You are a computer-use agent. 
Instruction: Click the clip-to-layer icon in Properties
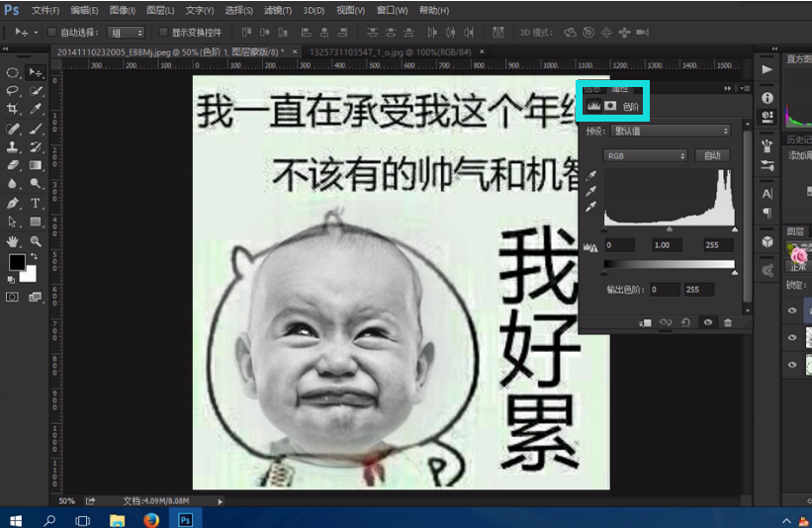coord(645,322)
